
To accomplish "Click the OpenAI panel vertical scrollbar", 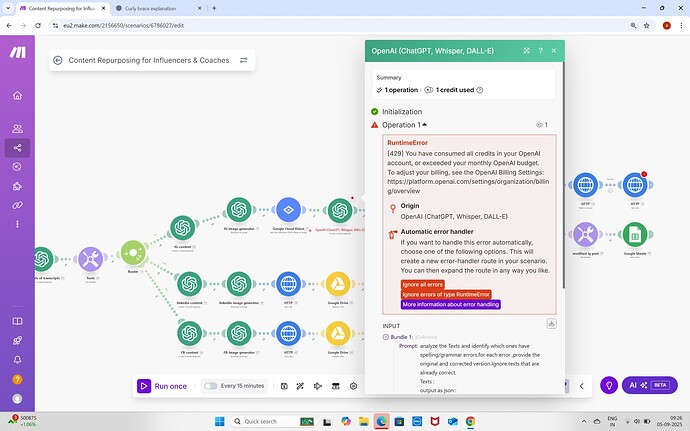I will (x=563, y=176).
